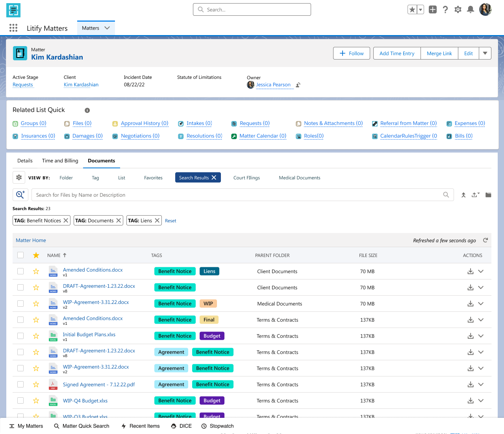Download the WIP-Agreement-3.31.22.docx in Medical Documents
Screen dimensions: 504x434
pos(471,304)
